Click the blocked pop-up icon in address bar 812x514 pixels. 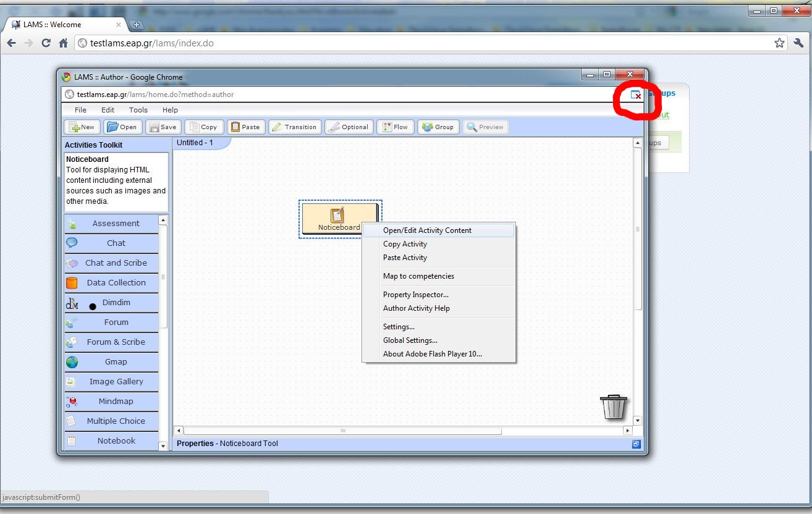(x=635, y=95)
